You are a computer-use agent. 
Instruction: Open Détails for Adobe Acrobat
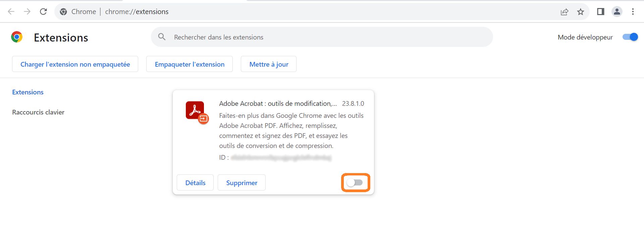tap(195, 182)
